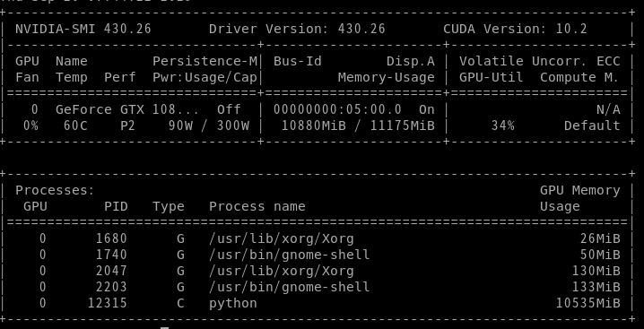Click the Pwr:Usage/Cap header
Viewport: 644px width, 329px height.
(205, 77)
